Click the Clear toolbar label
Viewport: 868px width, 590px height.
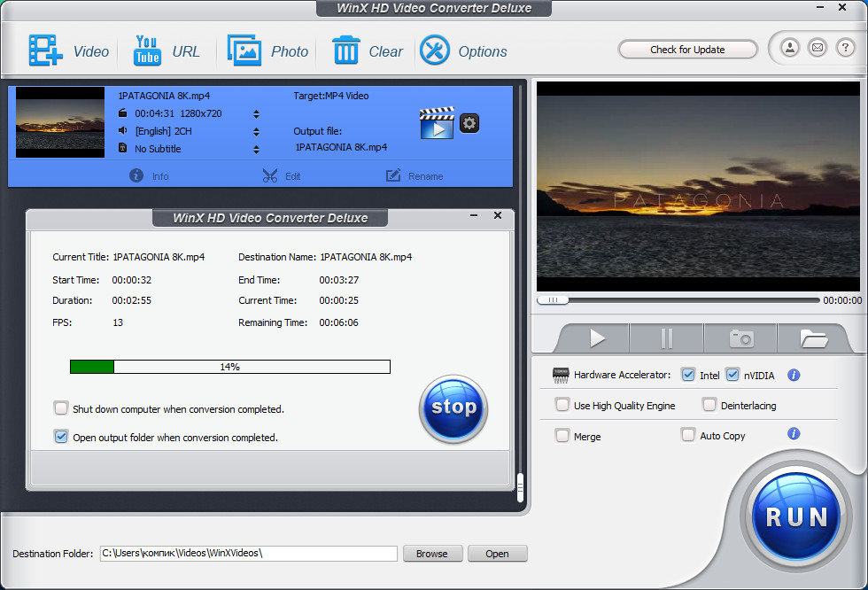coord(386,51)
